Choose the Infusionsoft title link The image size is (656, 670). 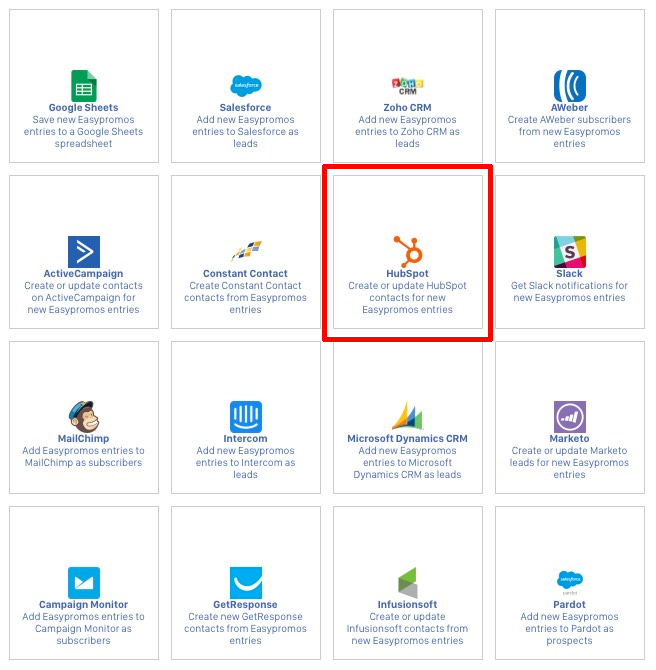coord(407,605)
